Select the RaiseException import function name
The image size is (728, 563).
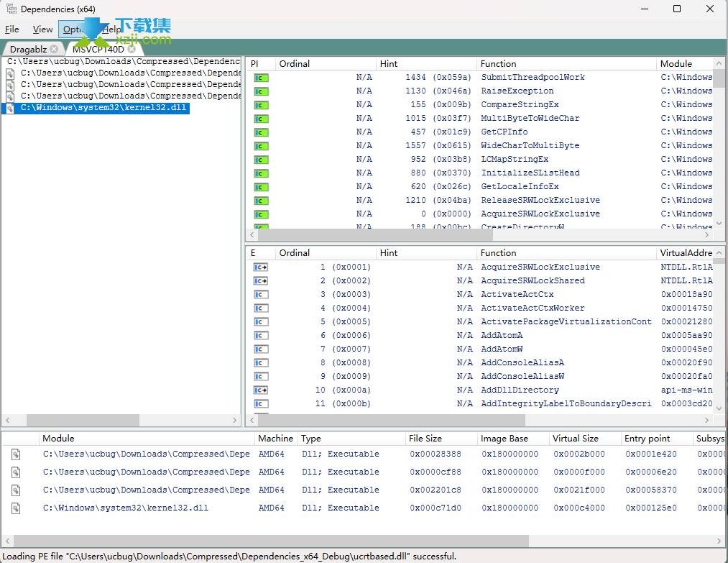point(517,91)
